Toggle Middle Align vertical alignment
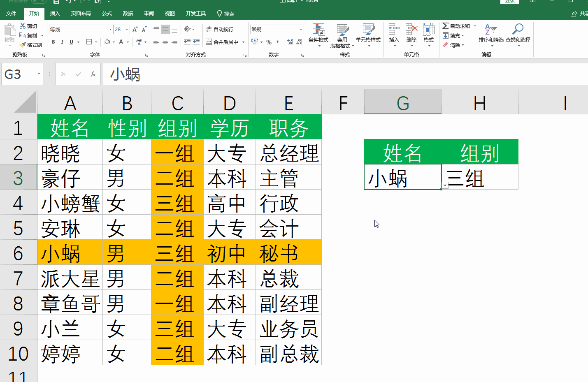Screen dimensions: 588x382 click(165, 29)
